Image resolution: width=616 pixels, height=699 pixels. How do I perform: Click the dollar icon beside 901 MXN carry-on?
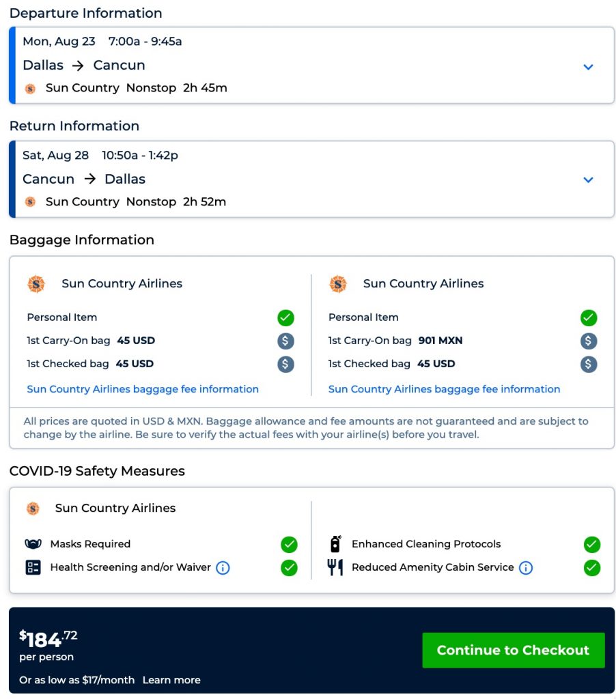(588, 341)
